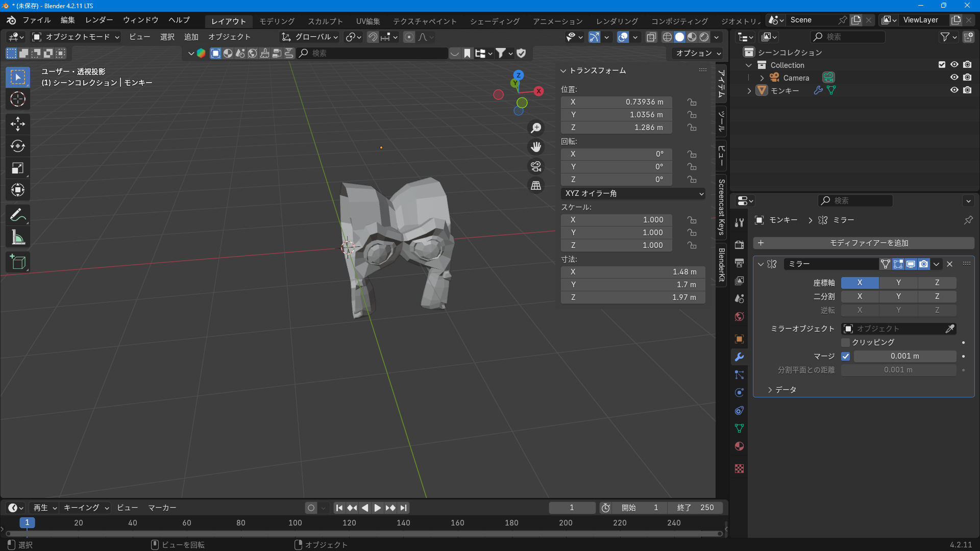Image resolution: width=980 pixels, height=551 pixels.
Task: Jump to the timeline start
Action: coord(339,508)
